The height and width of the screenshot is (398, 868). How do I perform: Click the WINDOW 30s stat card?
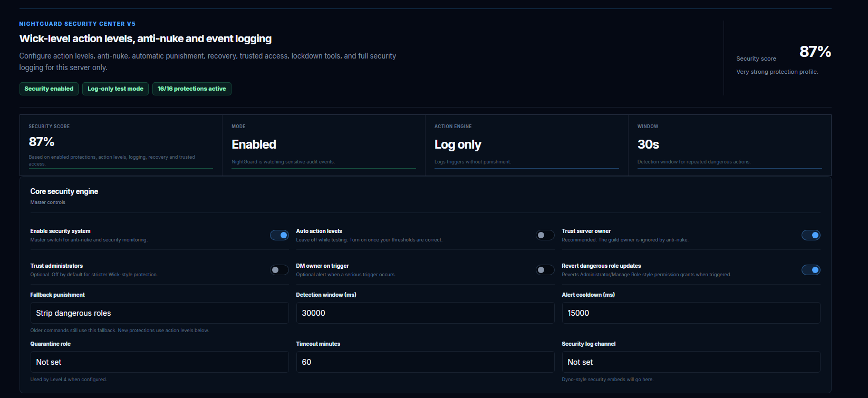pos(730,145)
